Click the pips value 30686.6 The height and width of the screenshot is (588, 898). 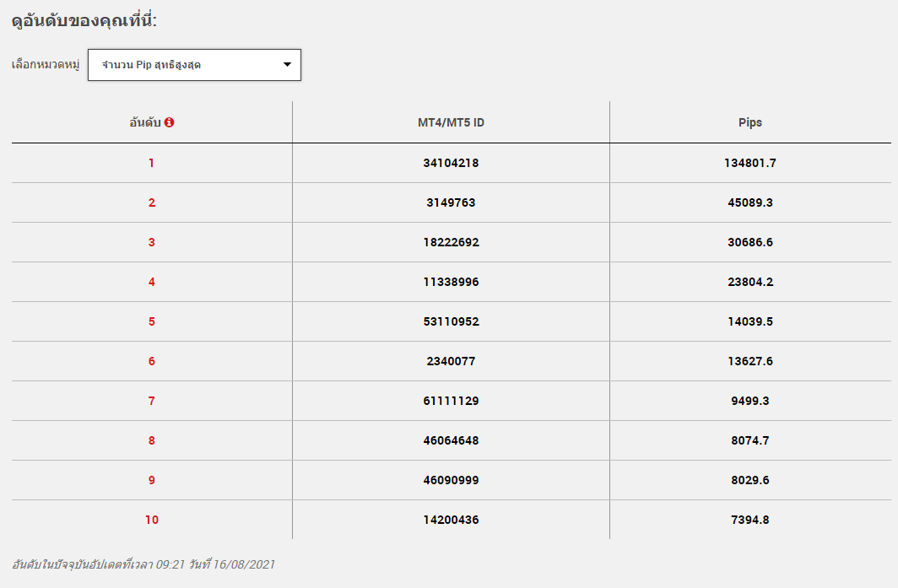pyautogui.click(x=750, y=242)
